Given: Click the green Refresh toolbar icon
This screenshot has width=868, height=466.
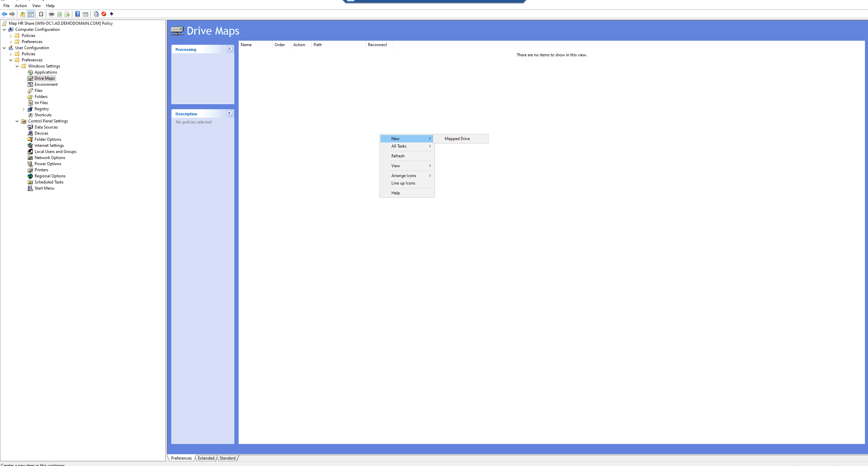Looking at the screenshot, I should [59, 14].
